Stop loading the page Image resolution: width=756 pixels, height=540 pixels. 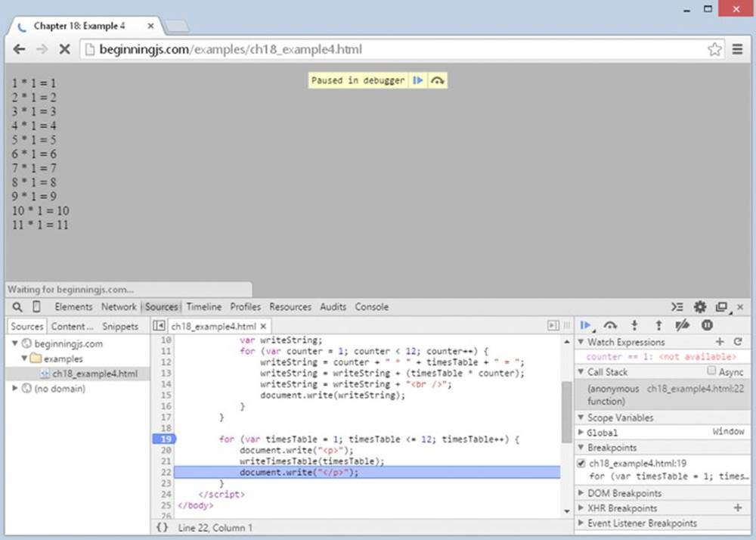pyautogui.click(x=64, y=49)
